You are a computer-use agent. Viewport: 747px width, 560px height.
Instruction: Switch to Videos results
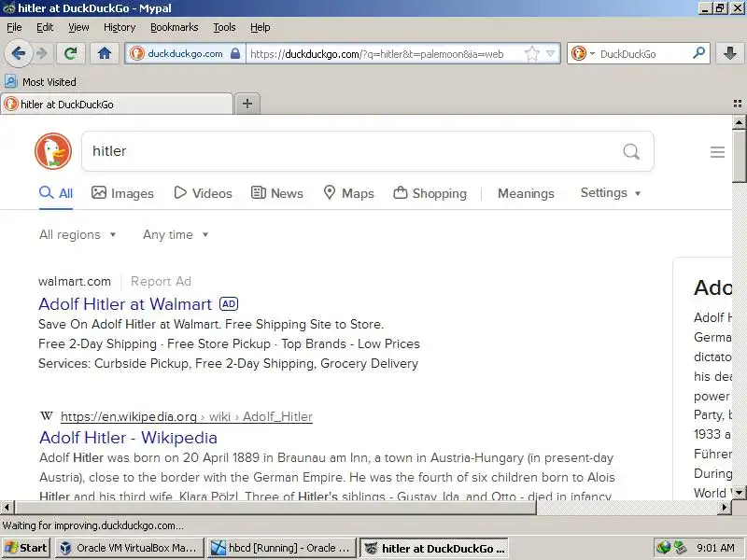pos(203,193)
